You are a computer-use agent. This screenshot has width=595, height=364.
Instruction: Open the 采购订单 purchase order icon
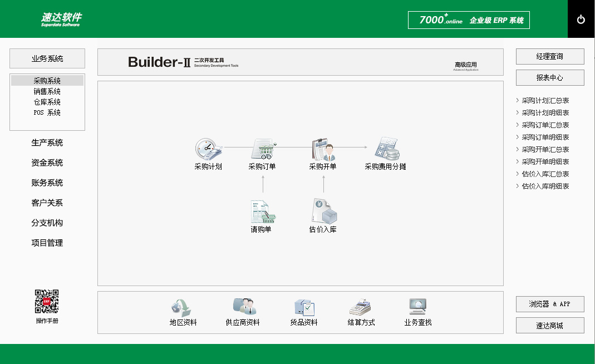[262, 150]
